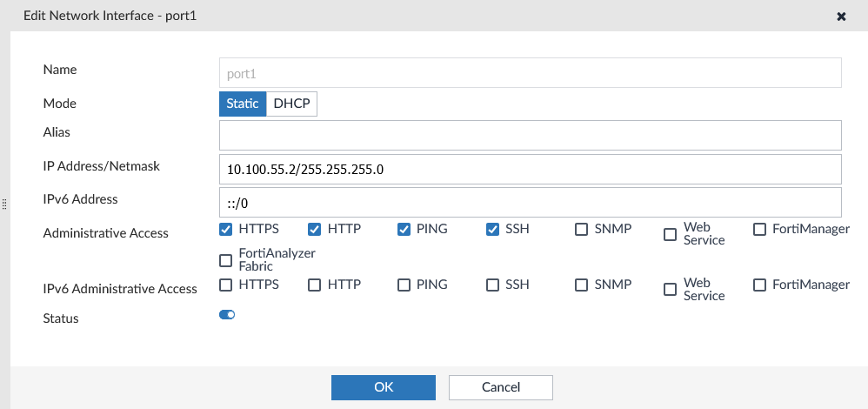Switch mode to DHCP
The image size is (868, 409).
pos(291,104)
